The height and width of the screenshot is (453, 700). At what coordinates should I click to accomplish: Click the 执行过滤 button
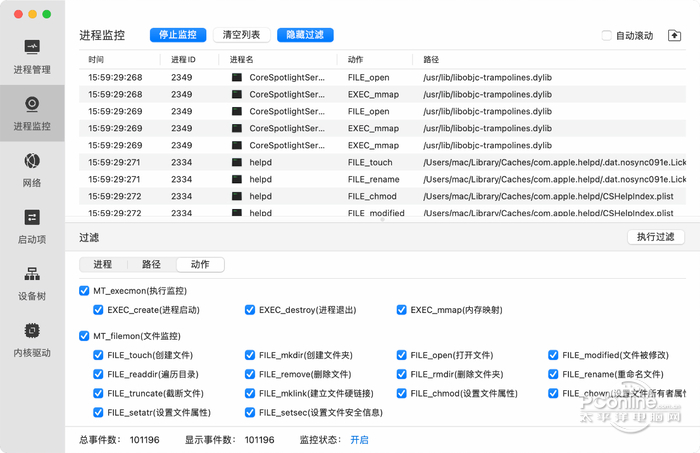(x=655, y=237)
